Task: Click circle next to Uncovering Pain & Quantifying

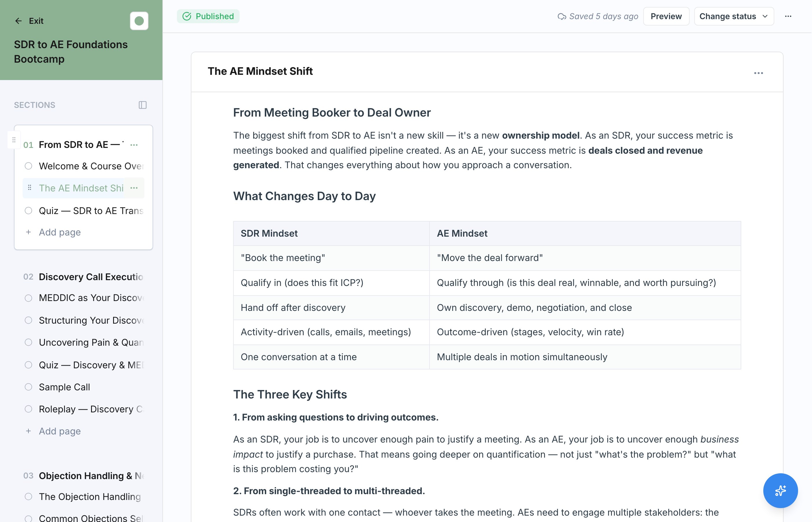Action: click(x=28, y=342)
